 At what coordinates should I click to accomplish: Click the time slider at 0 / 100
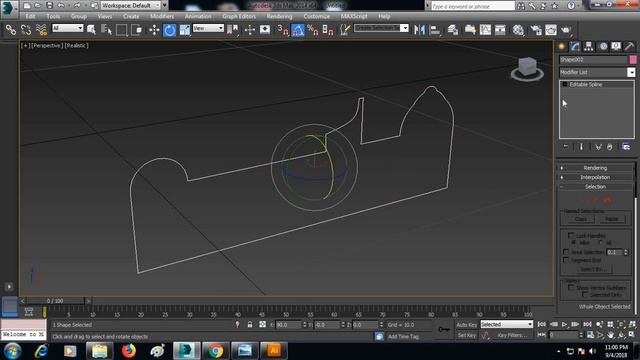tap(55, 301)
